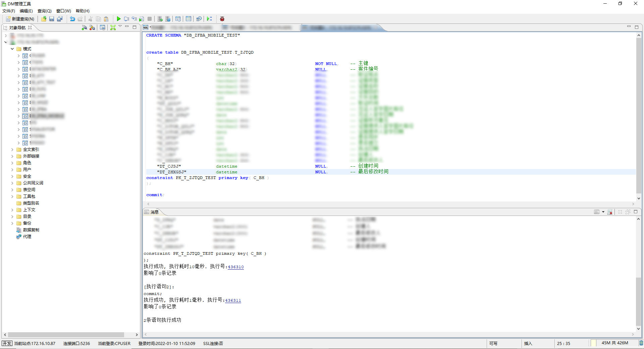The height and width of the screenshot is (349, 644).
Task: Undo the last edit
Action: (x=73, y=19)
